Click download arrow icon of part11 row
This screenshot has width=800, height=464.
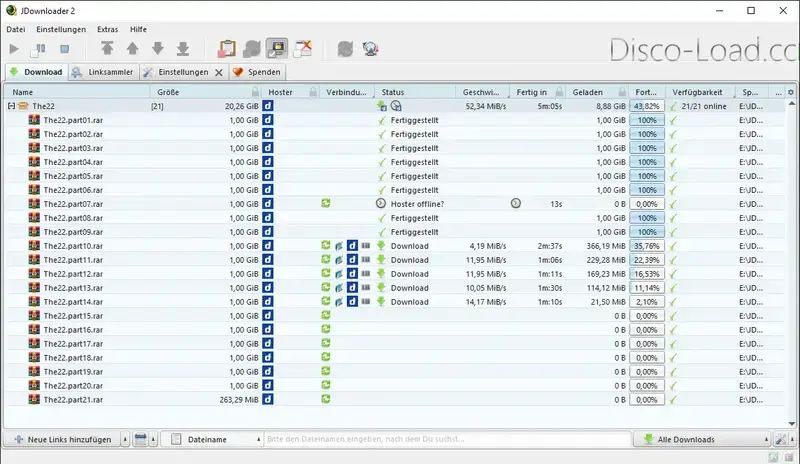coord(381,259)
